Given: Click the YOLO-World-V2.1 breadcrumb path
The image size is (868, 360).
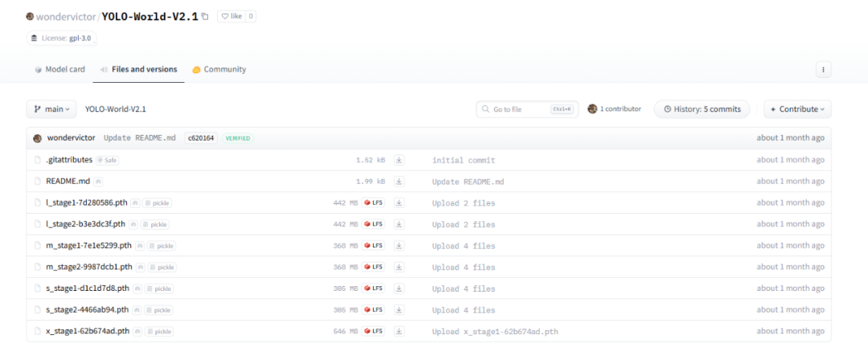Looking at the screenshot, I should coord(116,109).
